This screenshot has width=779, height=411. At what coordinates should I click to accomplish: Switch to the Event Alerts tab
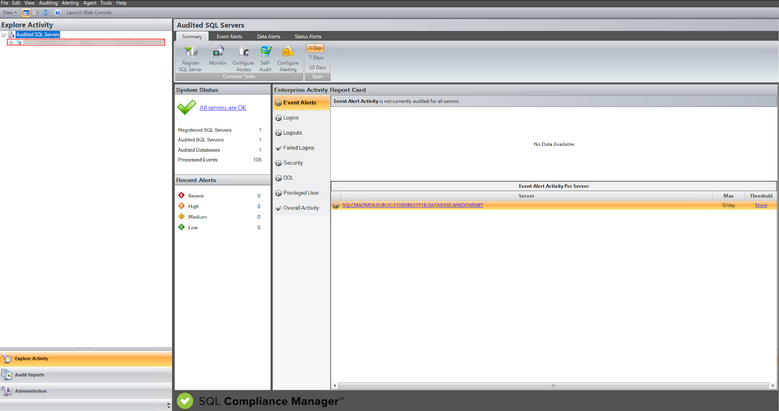point(229,36)
